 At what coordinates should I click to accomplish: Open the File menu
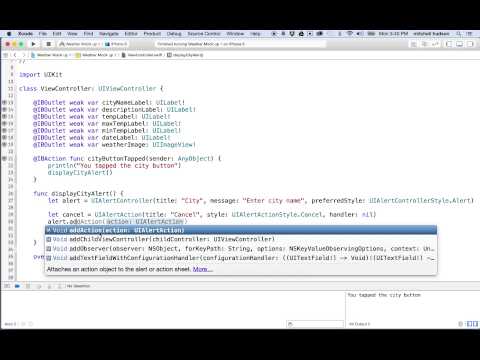[x=43, y=34]
